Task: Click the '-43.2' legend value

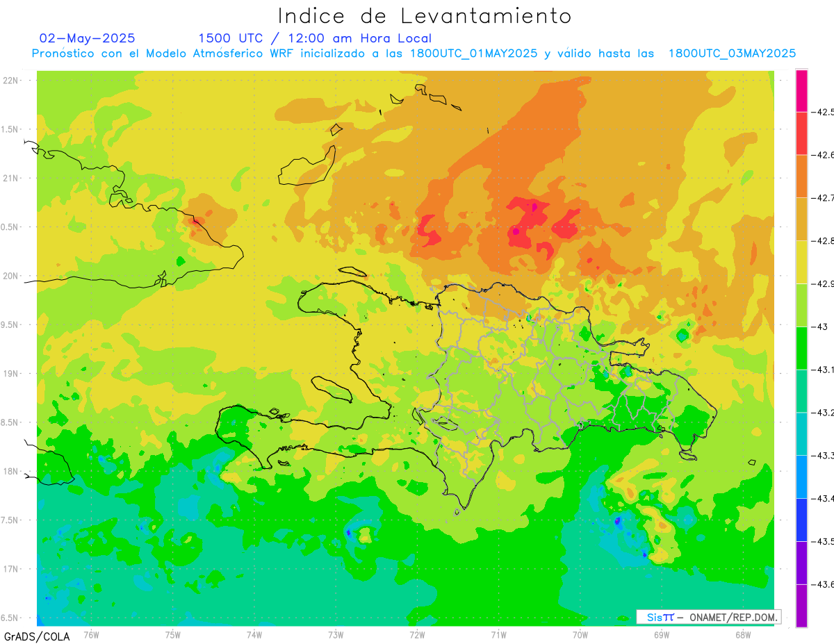Action: [x=823, y=413]
